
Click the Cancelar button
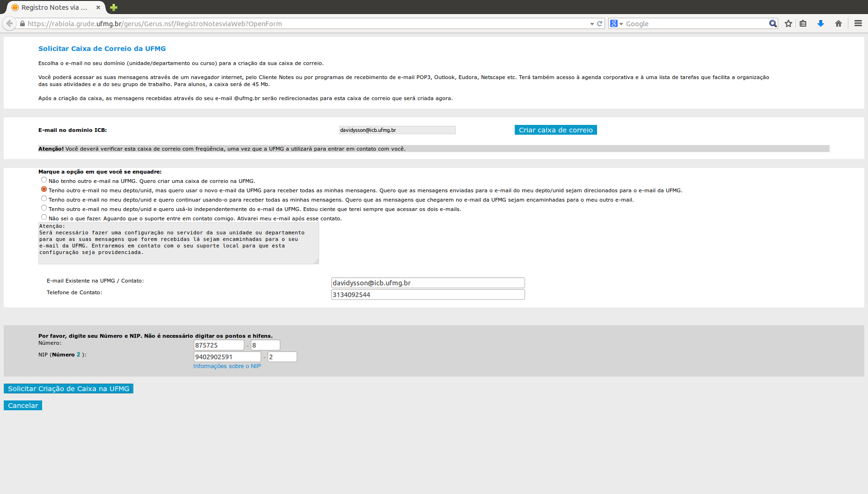click(23, 406)
